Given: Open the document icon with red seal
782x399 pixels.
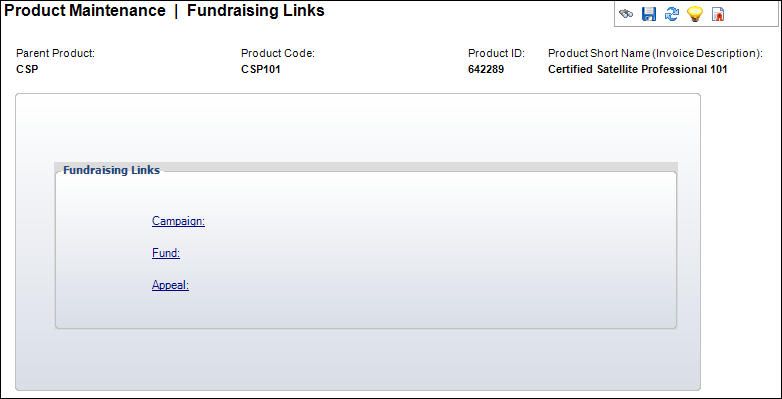Looking at the screenshot, I should click(x=718, y=14).
